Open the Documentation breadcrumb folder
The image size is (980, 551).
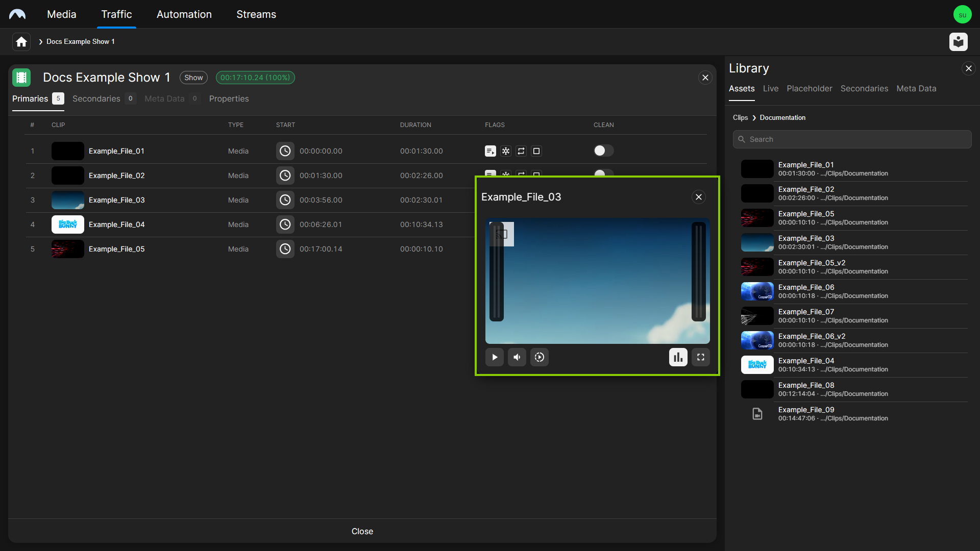[782, 117]
